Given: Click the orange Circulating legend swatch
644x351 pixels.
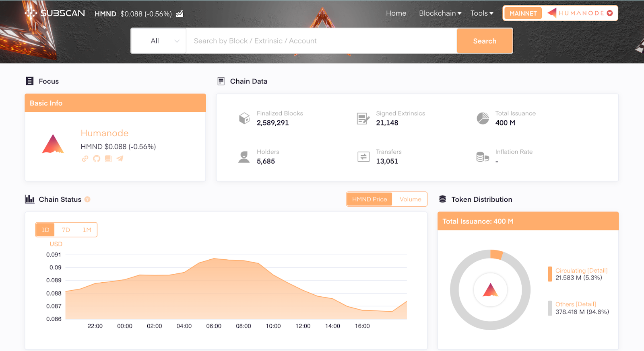Looking at the screenshot, I should 550,274.
